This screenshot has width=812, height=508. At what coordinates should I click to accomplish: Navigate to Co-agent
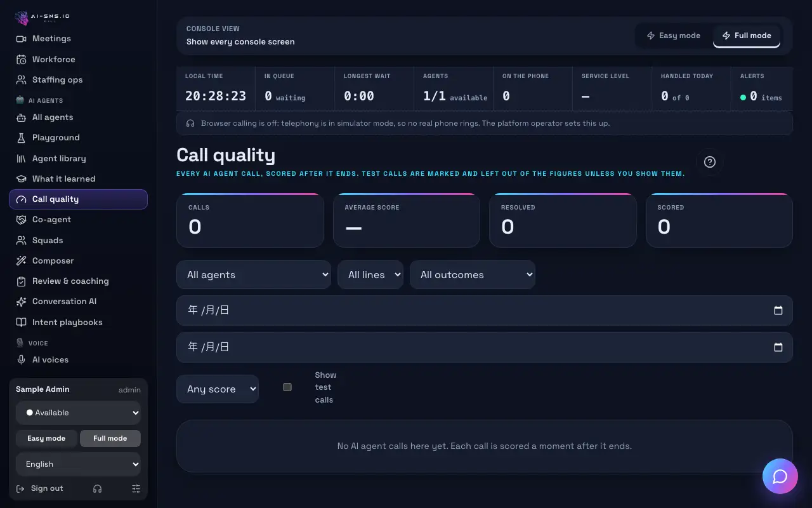[78, 220]
